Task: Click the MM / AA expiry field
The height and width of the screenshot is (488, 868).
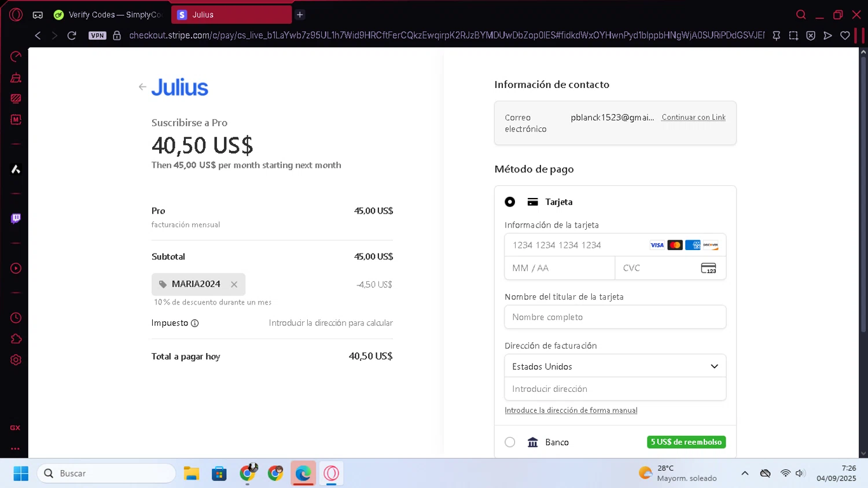Action: (x=560, y=268)
